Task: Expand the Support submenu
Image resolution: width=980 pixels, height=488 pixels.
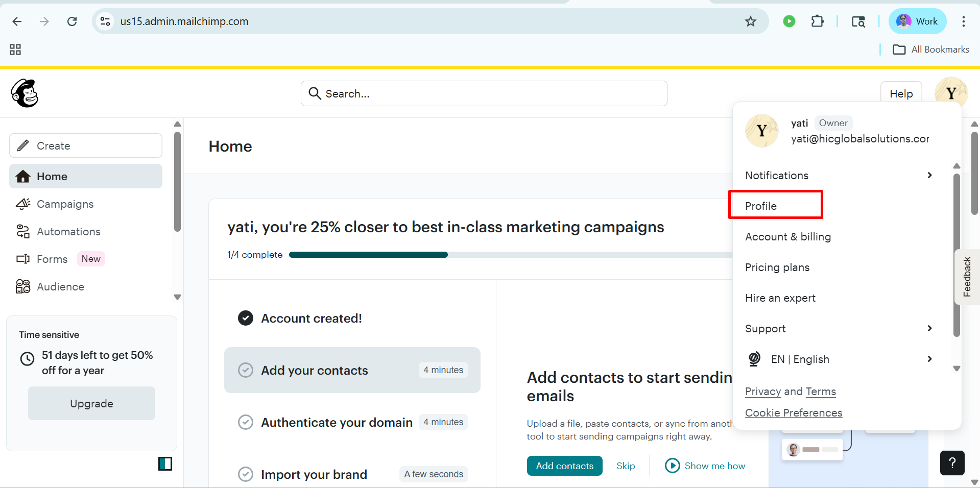Action: [x=839, y=328]
